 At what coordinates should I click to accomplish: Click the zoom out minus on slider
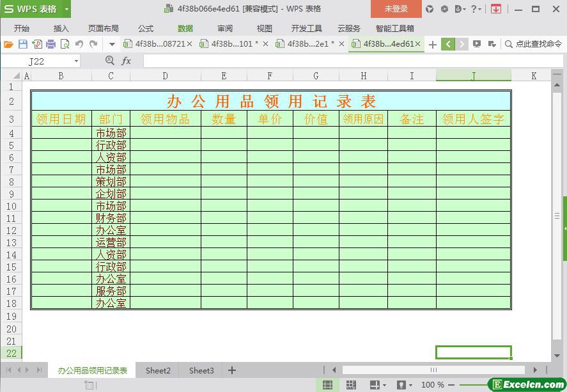click(x=451, y=385)
